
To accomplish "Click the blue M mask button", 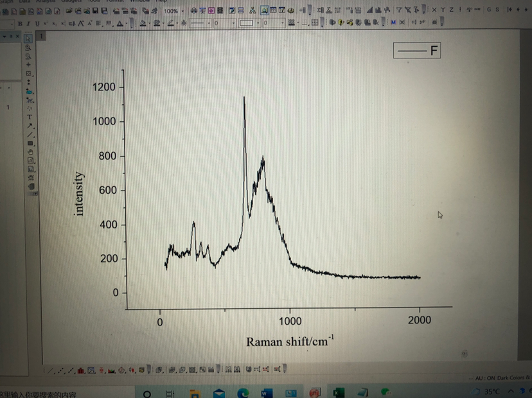I will pos(393,22).
